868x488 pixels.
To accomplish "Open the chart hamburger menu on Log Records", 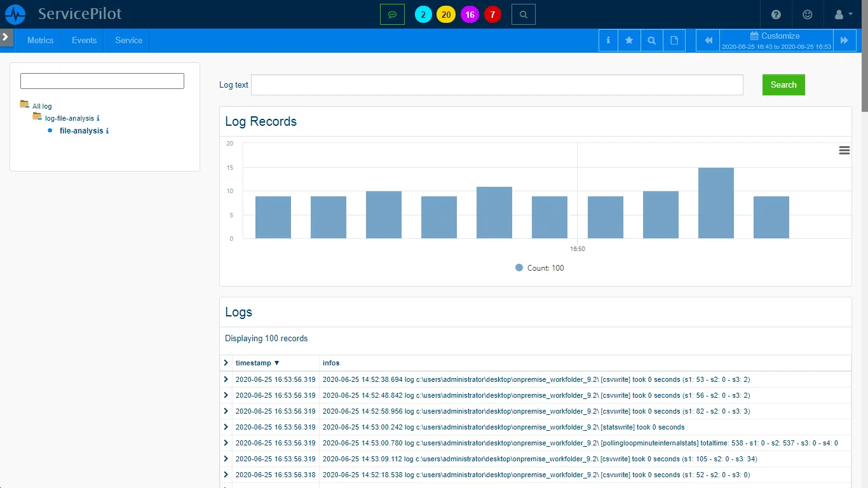I will [x=844, y=150].
